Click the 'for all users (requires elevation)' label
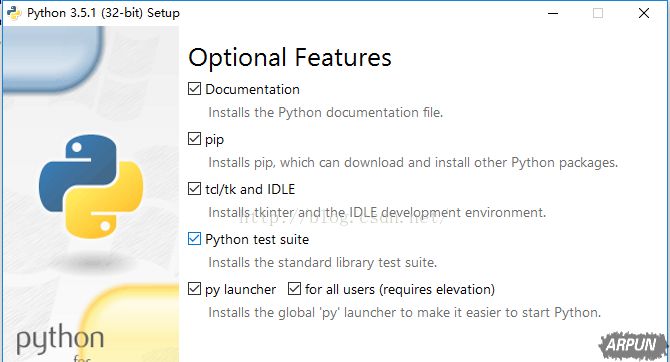 pos(400,289)
